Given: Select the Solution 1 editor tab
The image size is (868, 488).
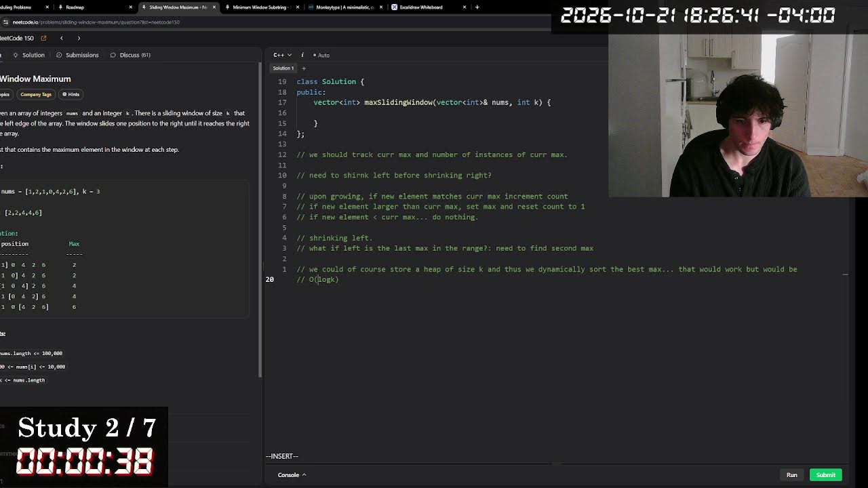Looking at the screenshot, I should coord(283,68).
